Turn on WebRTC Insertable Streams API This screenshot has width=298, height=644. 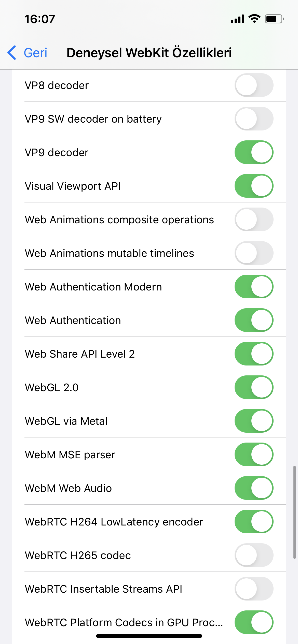coord(254,589)
